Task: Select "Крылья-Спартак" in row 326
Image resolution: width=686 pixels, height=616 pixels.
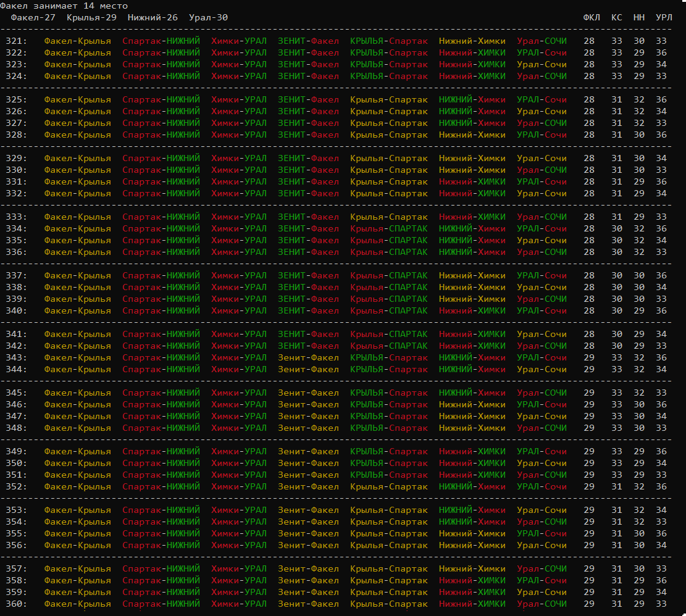Action: point(389,112)
